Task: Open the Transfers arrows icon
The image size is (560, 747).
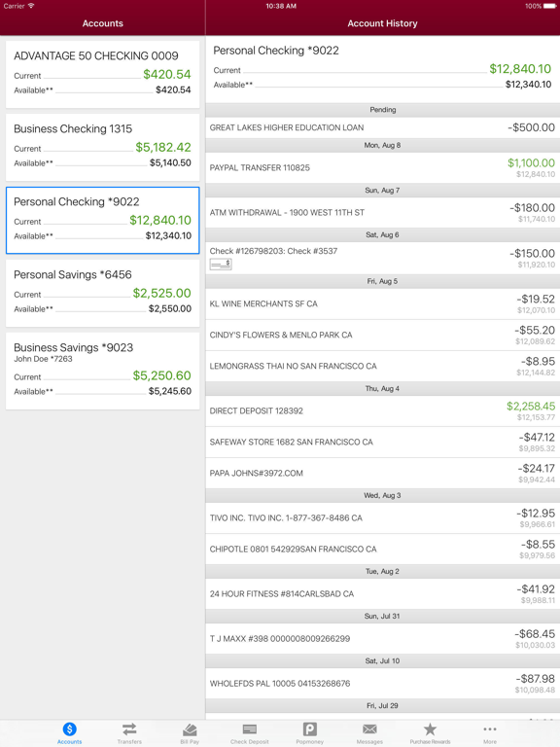Action: tap(129, 729)
